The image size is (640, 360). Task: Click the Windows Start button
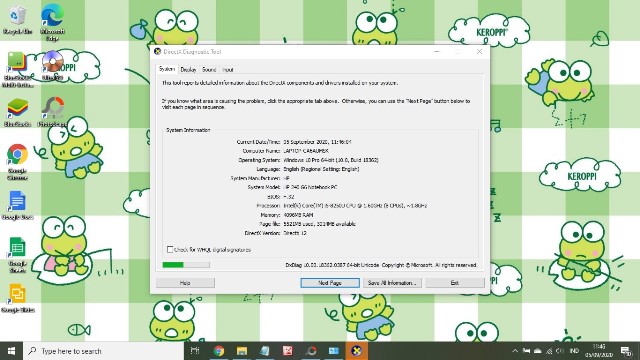(x=11, y=351)
